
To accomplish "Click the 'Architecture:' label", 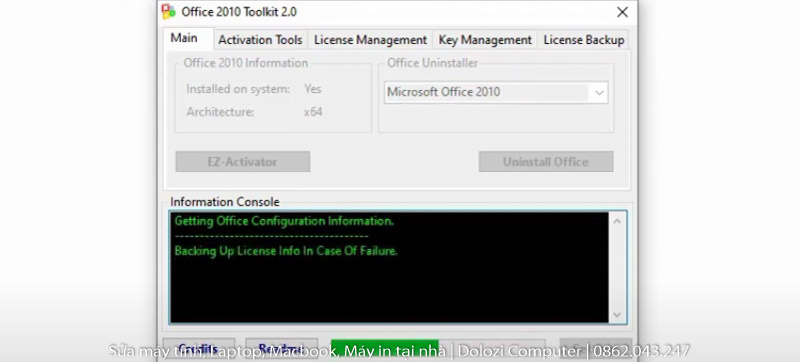I will 220,112.
